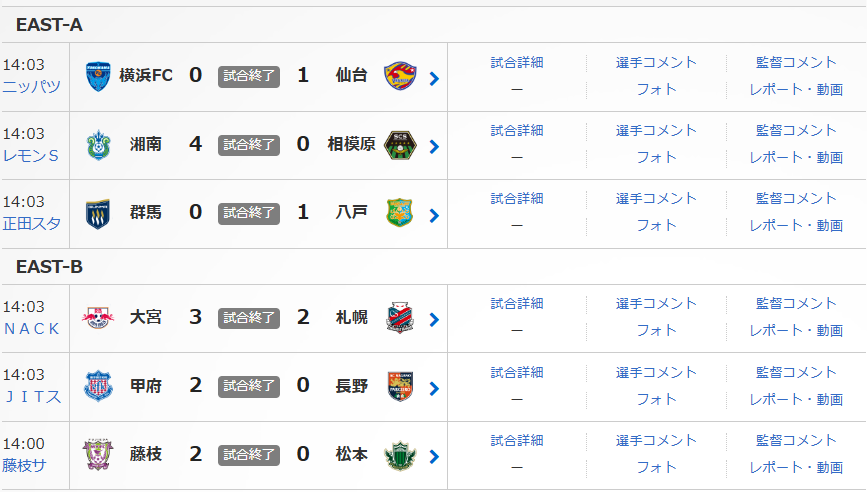Click the Kofu team crest

(98, 385)
